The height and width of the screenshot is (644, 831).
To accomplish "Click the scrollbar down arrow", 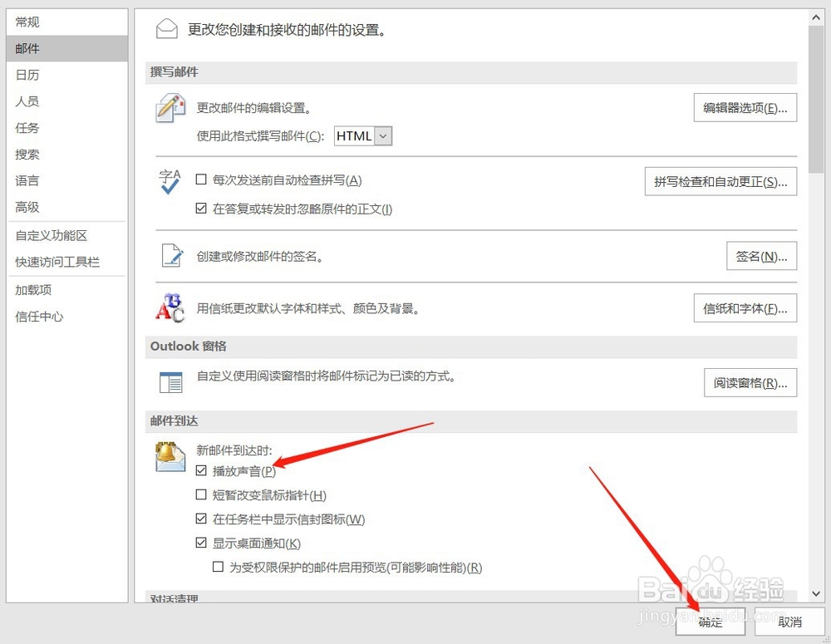I will [816, 593].
